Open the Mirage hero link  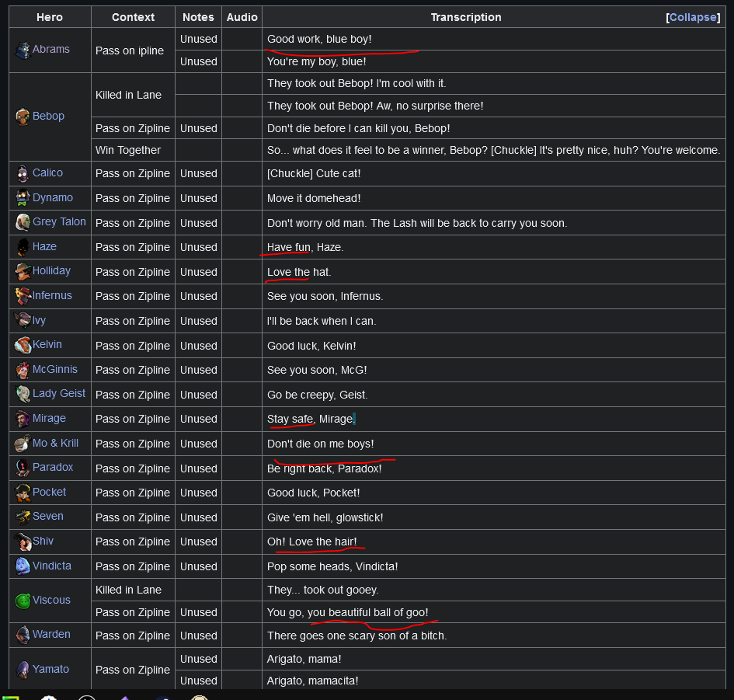[49, 418]
